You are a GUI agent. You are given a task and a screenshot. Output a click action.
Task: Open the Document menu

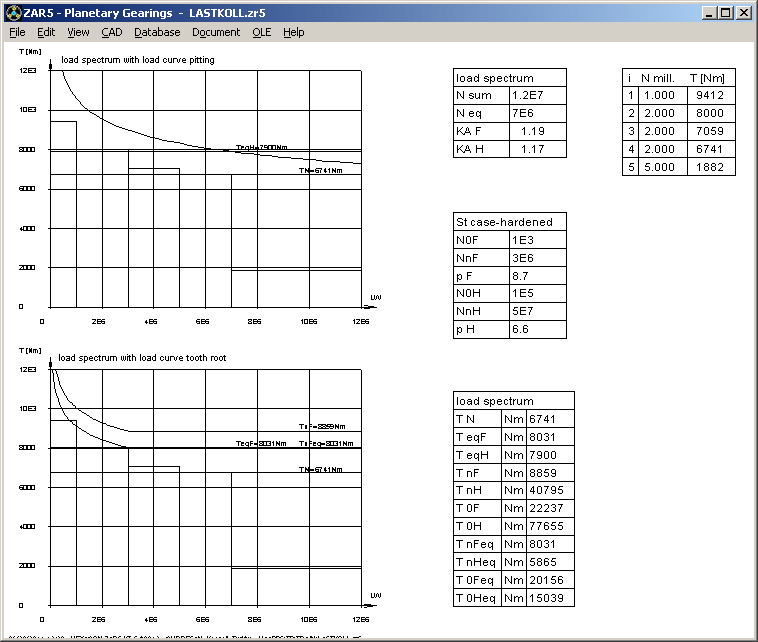[x=216, y=32]
